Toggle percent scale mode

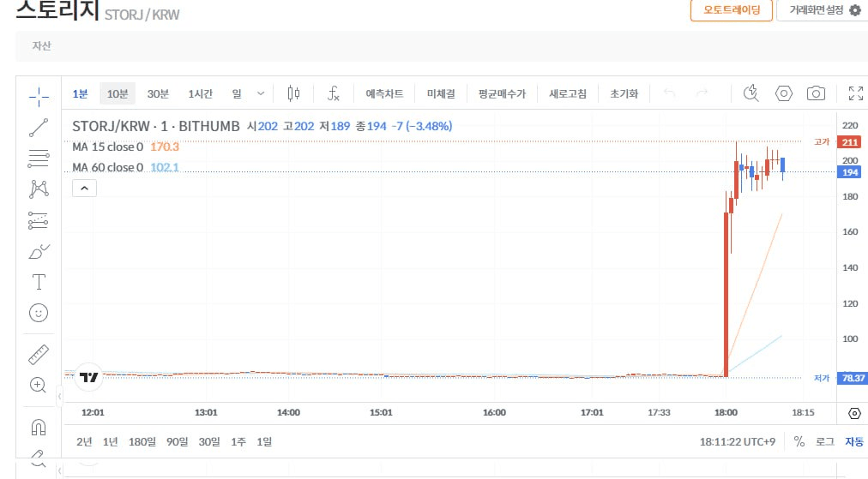click(x=799, y=441)
